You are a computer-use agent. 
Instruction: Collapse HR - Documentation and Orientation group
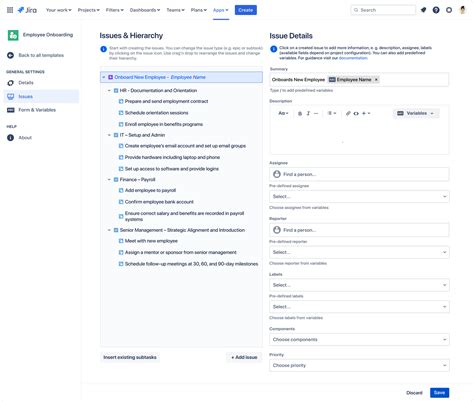[x=109, y=91]
